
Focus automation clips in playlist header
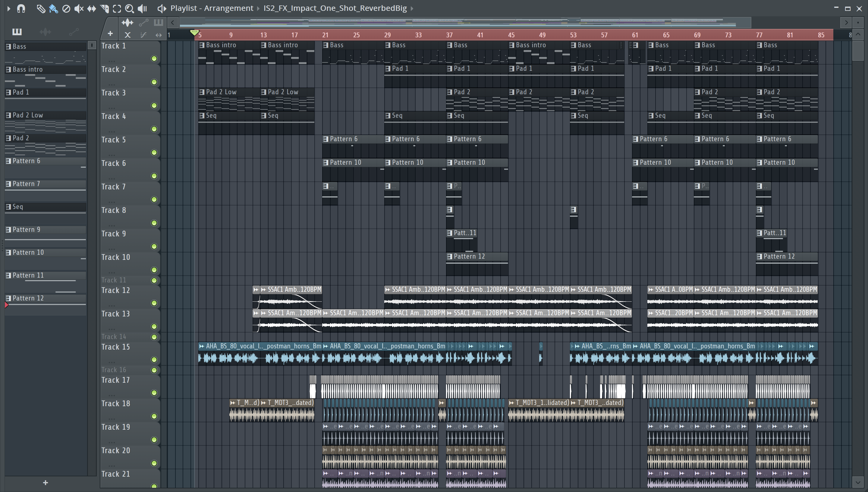click(144, 23)
